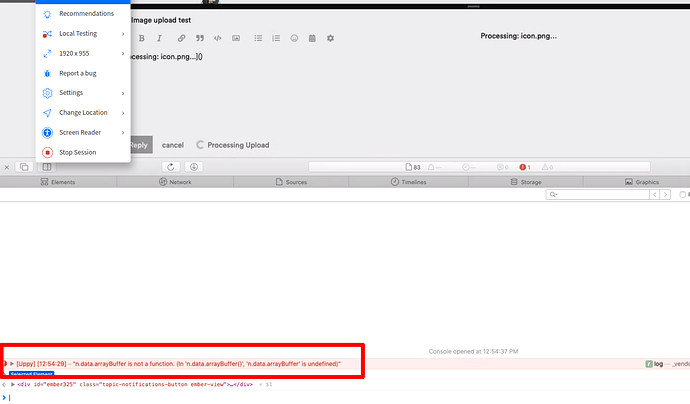Click the red error count indicator
This screenshot has height=404, width=690.
tap(525, 167)
